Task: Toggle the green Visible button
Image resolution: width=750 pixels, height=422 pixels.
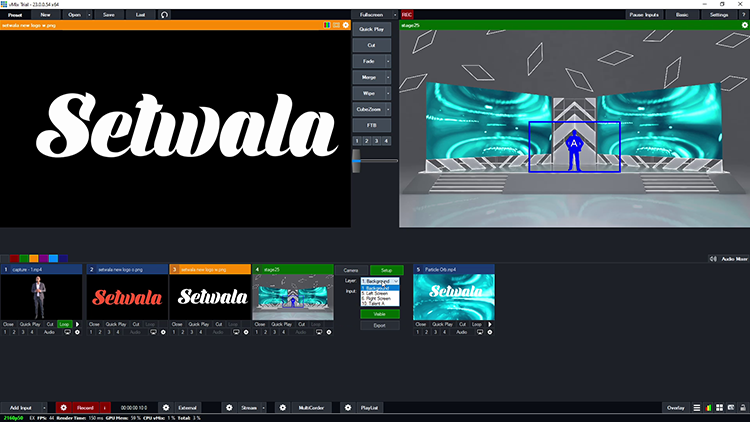Action: pos(380,313)
